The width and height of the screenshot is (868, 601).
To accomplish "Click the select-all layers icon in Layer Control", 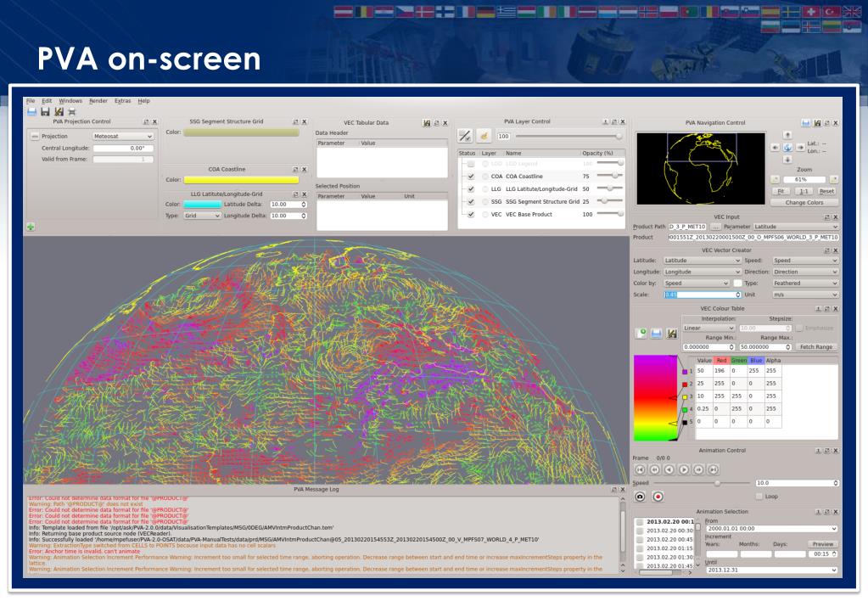I will (x=465, y=136).
